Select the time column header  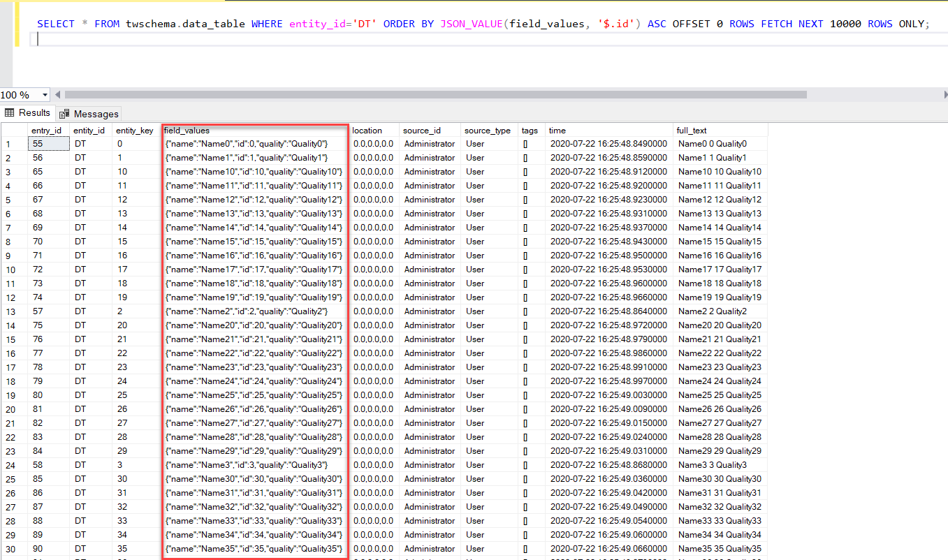click(x=609, y=131)
